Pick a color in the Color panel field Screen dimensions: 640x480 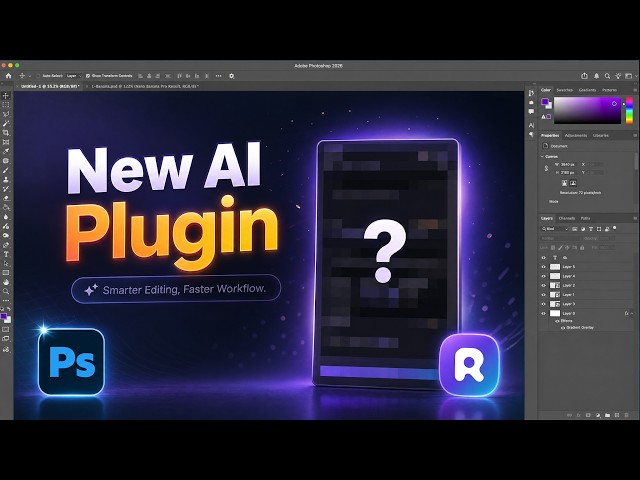click(587, 110)
